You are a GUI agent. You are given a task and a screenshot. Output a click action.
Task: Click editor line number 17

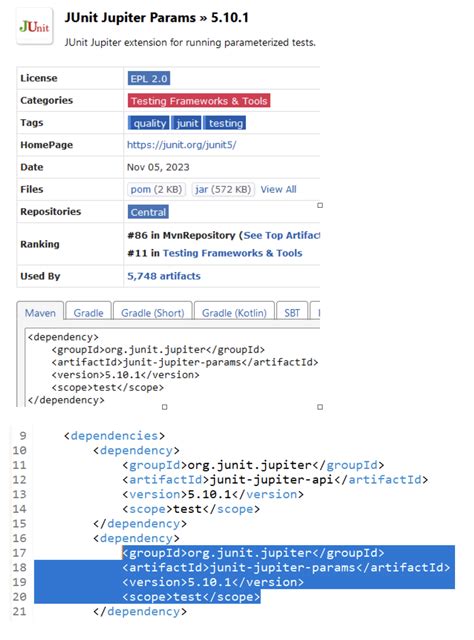click(19, 553)
